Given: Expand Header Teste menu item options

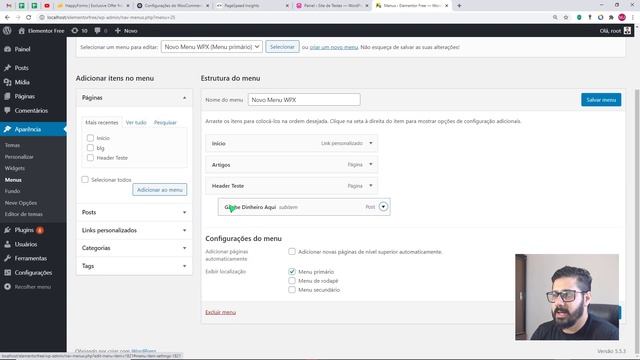Looking at the screenshot, I should click(371, 186).
